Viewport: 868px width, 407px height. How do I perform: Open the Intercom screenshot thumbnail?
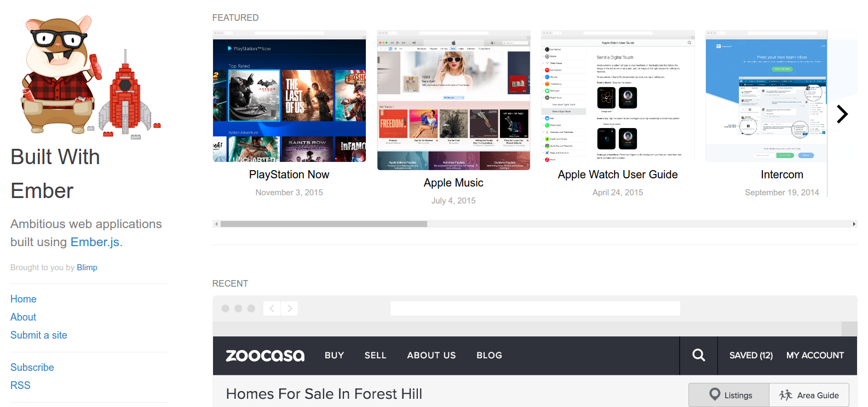(x=766, y=96)
